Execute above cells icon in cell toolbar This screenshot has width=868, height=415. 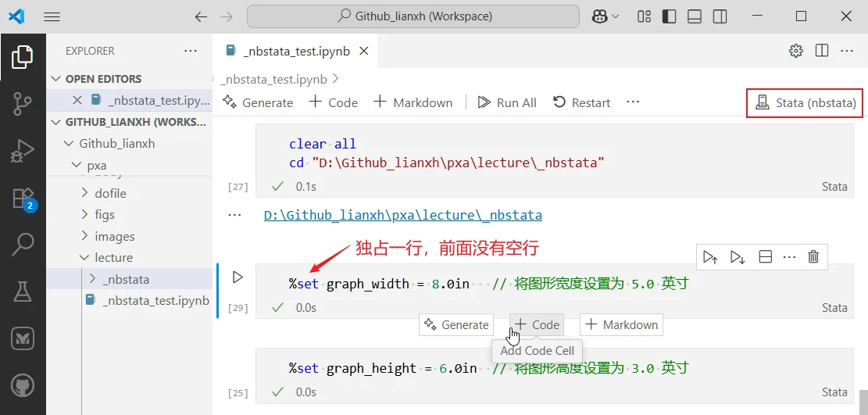coord(710,257)
